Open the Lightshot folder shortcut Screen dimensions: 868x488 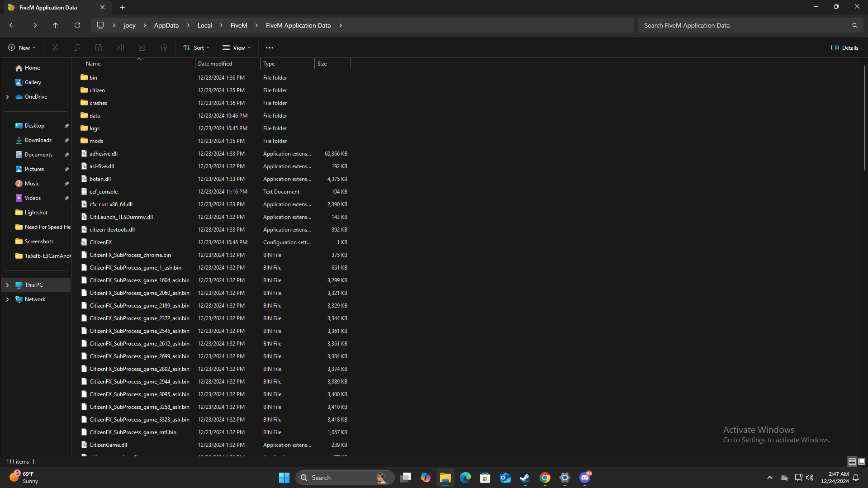tap(36, 213)
